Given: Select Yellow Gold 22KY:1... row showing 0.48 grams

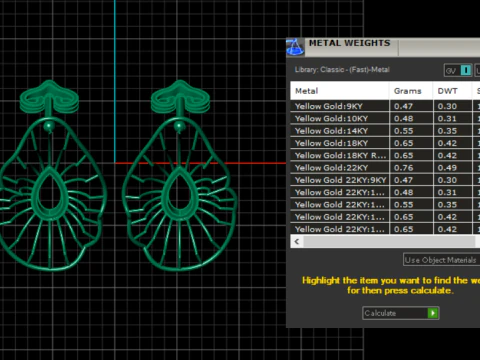Looking at the screenshot, I should tap(385, 193).
